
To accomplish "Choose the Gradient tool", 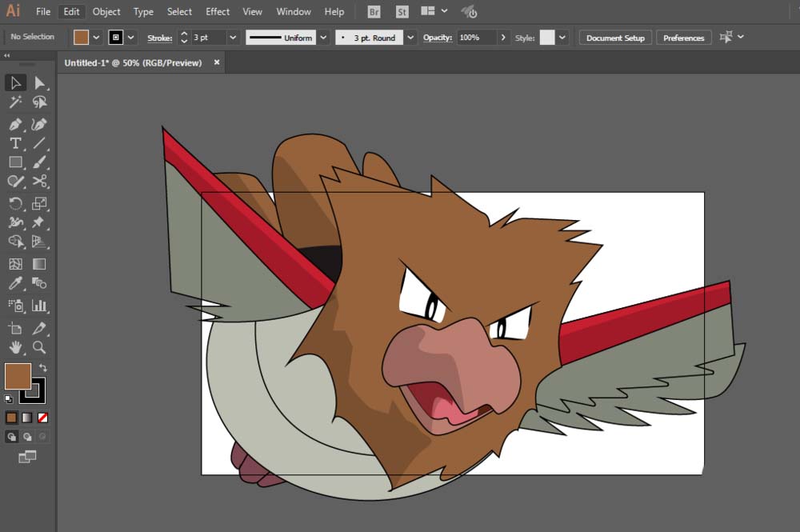I will 39,264.
